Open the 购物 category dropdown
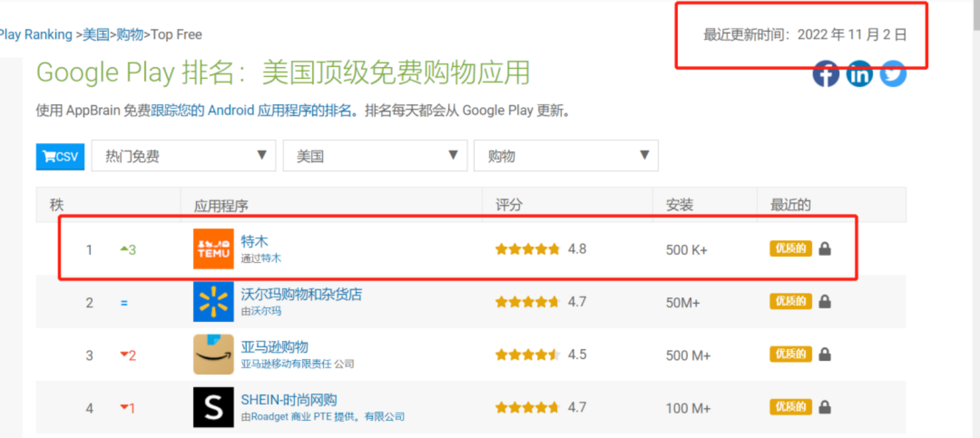980x438 pixels. [x=566, y=155]
